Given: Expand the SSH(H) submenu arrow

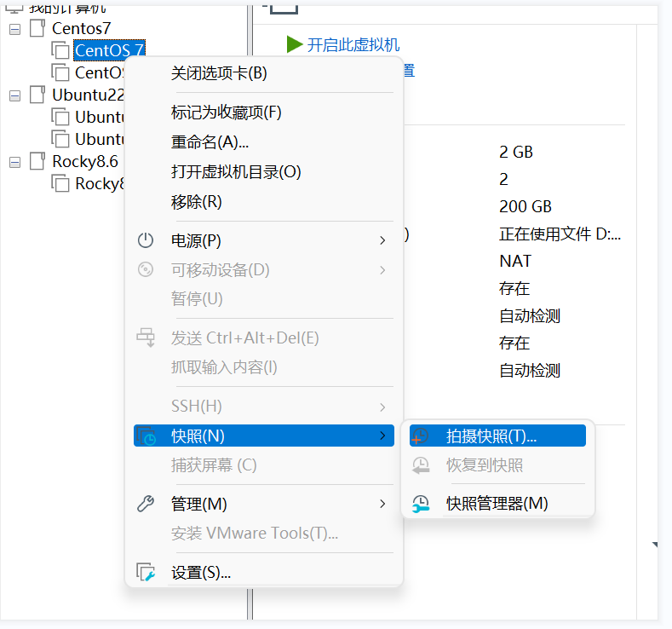Looking at the screenshot, I should (x=382, y=407).
